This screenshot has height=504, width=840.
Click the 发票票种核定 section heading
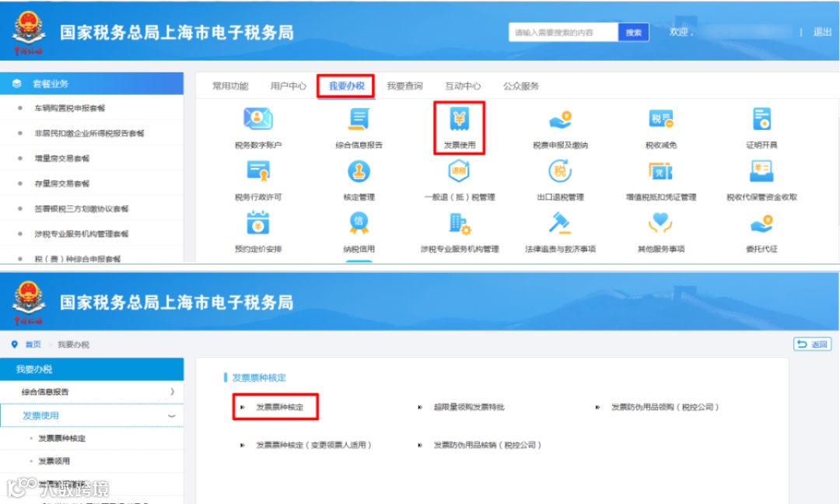tap(259, 377)
